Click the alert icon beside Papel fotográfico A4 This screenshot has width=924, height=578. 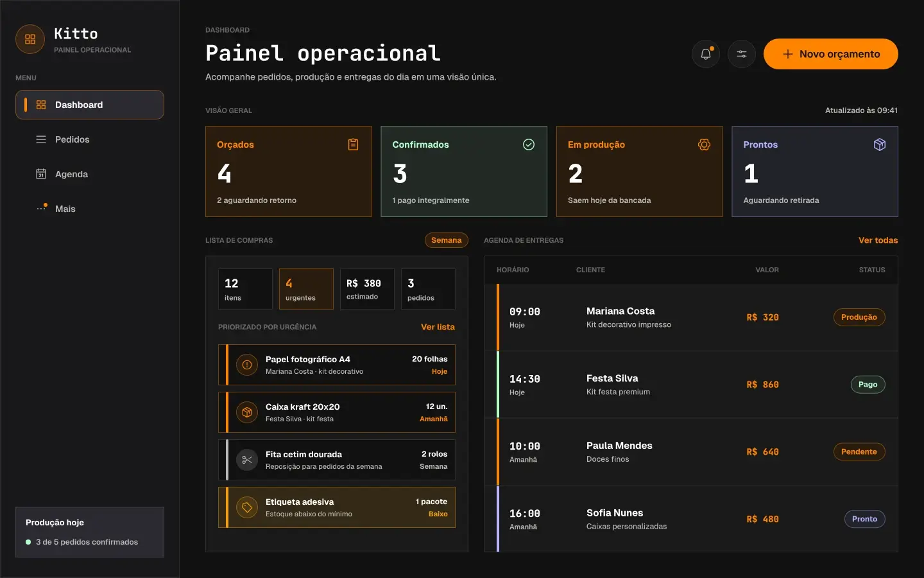pos(247,365)
